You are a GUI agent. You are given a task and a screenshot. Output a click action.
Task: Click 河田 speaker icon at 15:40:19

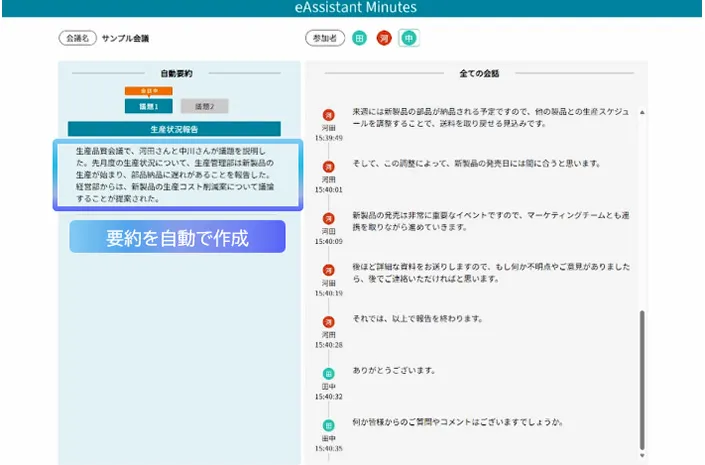pos(328,270)
